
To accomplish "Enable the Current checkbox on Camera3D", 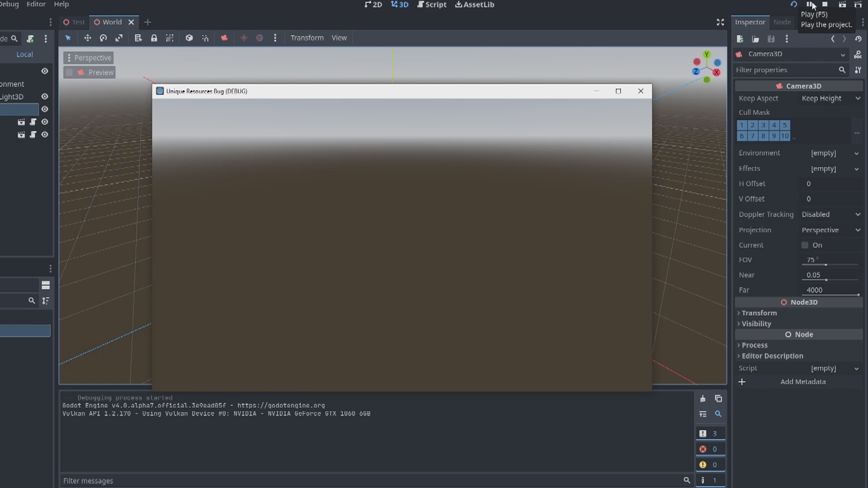I will (x=805, y=245).
